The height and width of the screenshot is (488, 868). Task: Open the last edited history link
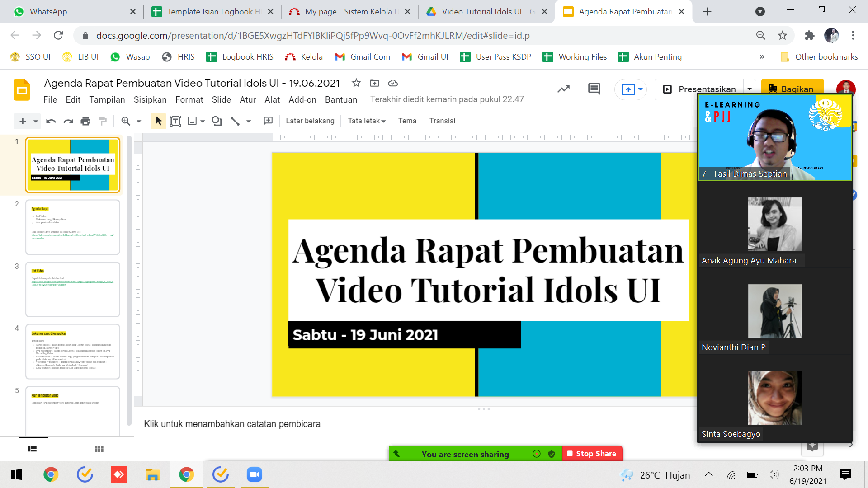[x=447, y=99]
